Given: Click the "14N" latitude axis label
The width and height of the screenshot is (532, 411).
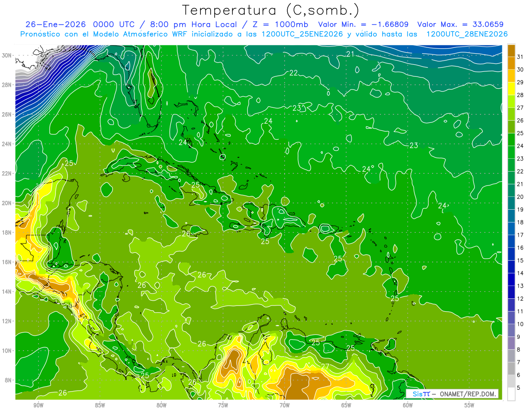Looking at the screenshot, I should [7, 292].
